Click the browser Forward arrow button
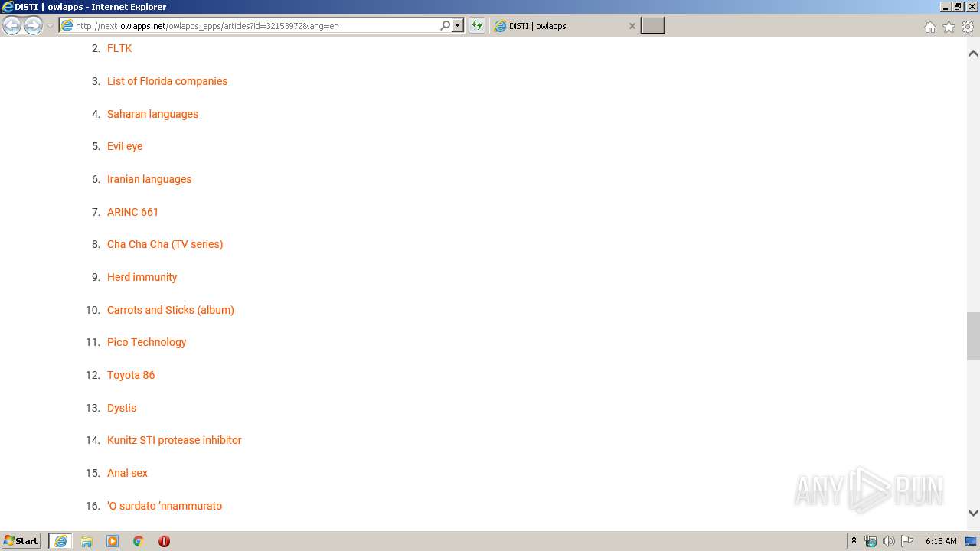Screen dimensions: 980x551 pos(33,26)
